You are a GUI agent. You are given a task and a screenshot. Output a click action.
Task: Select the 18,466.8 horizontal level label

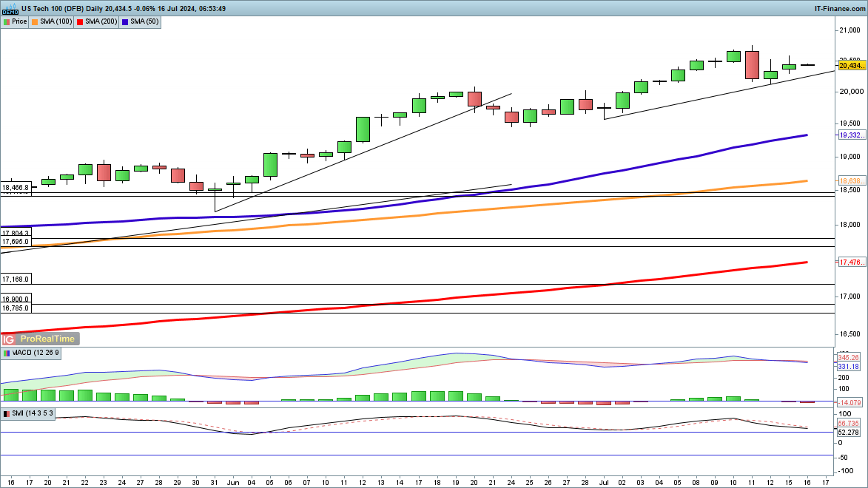16,188
